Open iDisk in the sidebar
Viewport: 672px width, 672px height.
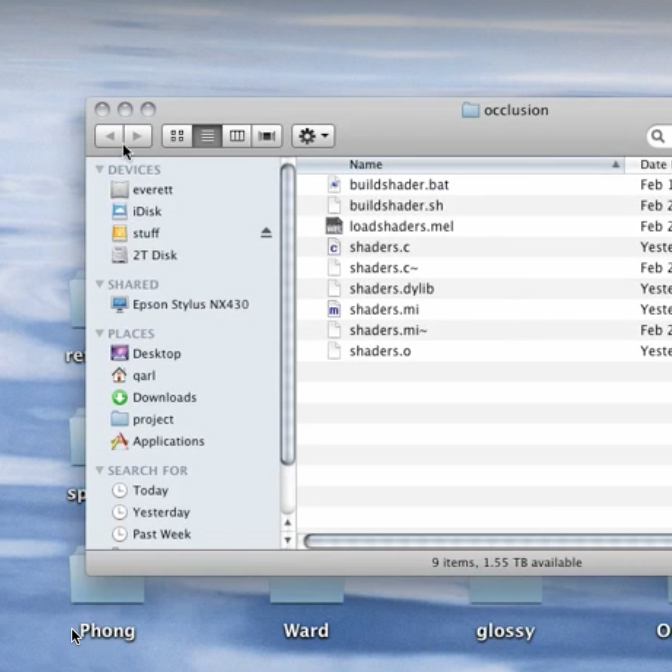click(147, 211)
